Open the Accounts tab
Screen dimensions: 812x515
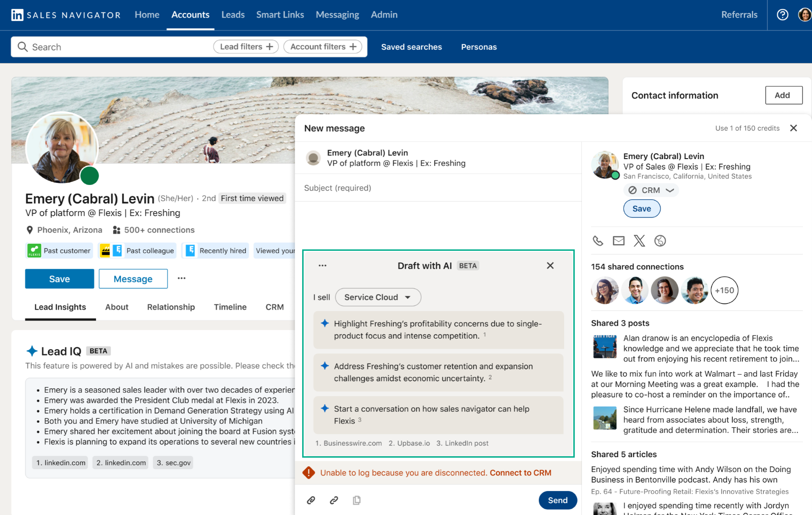click(190, 15)
